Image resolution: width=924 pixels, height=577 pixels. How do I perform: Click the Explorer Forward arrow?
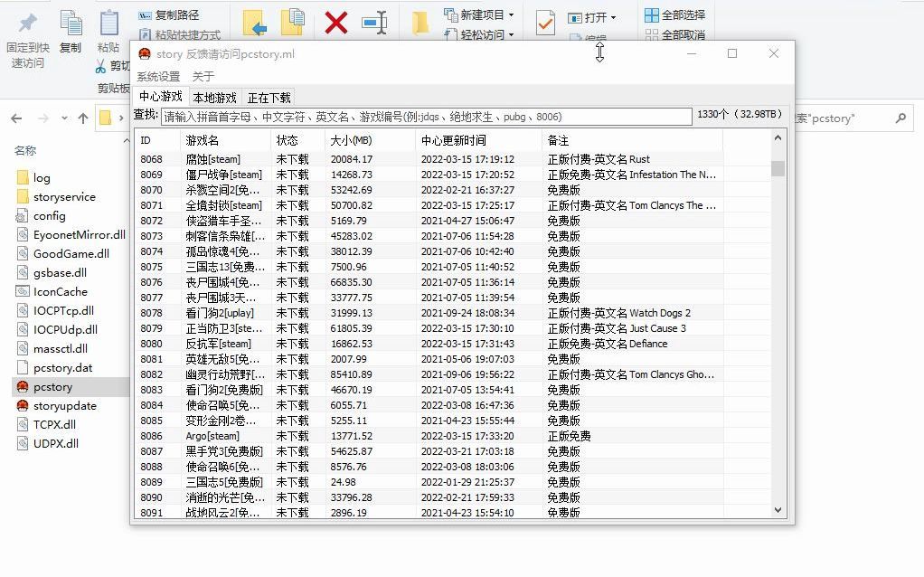[43, 118]
